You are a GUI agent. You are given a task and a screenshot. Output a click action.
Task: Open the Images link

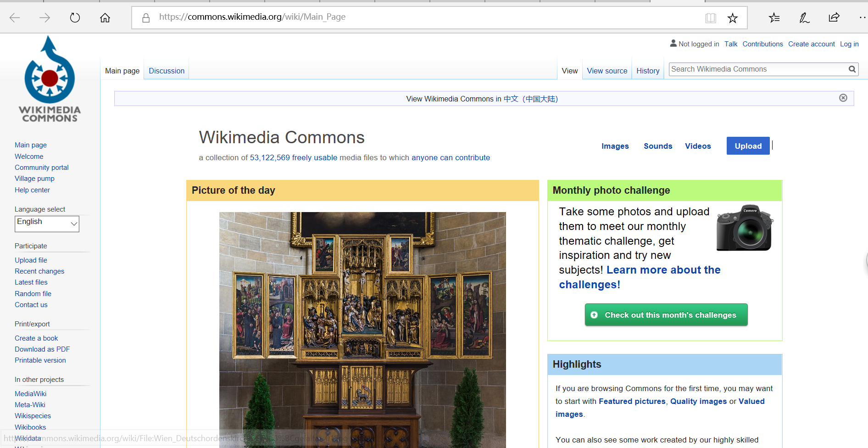(615, 146)
